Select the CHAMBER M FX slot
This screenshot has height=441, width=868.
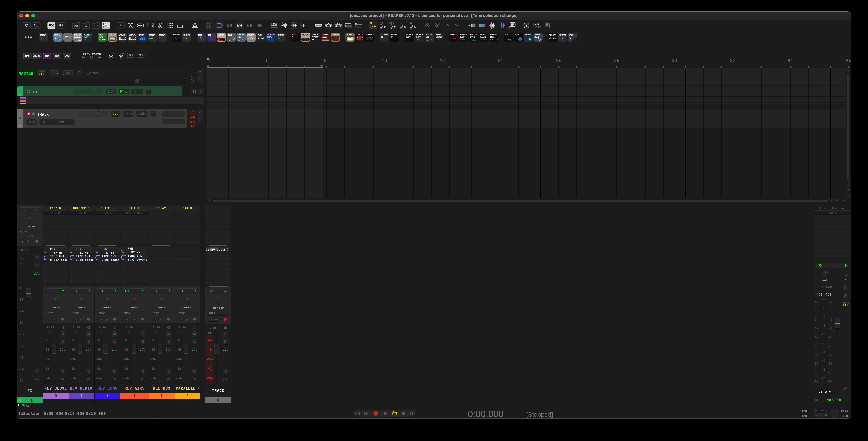point(82,208)
